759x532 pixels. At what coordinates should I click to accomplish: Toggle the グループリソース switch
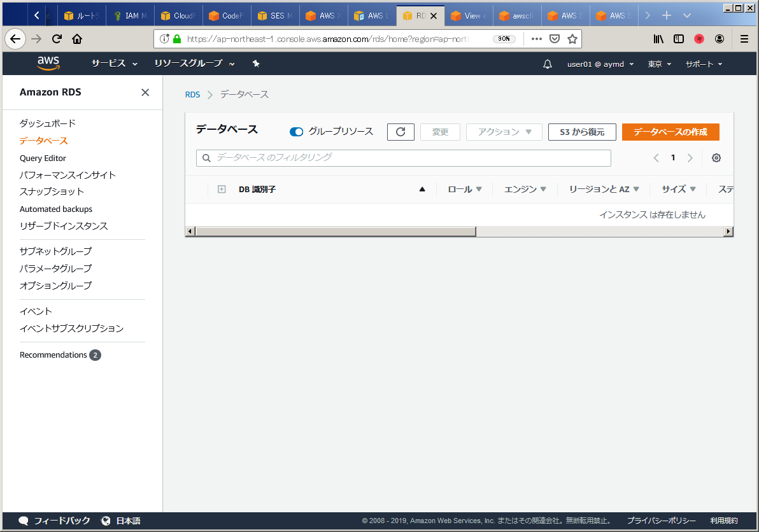[296, 132]
